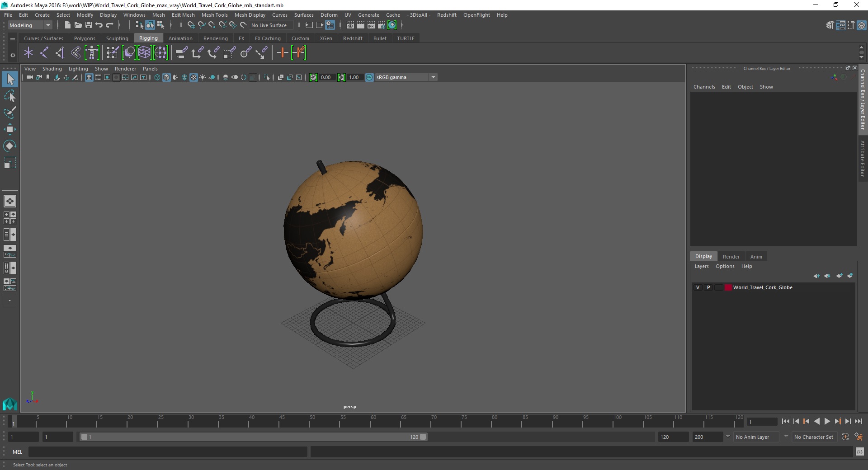Viewport: 868px width, 470px height.
Task: Toggle color management ON button in viewport
Action: [369, 77]
